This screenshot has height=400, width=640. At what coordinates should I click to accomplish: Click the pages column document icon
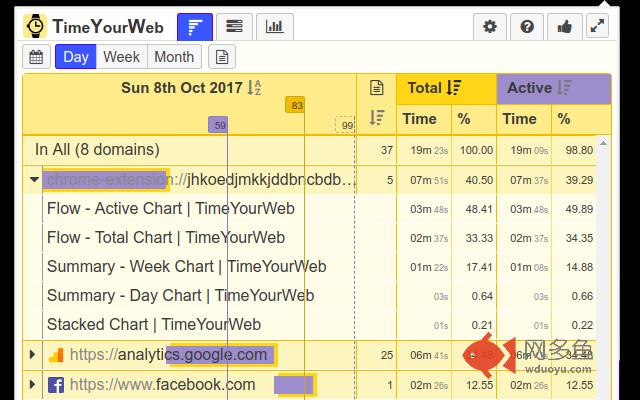[x=376, y=88]
